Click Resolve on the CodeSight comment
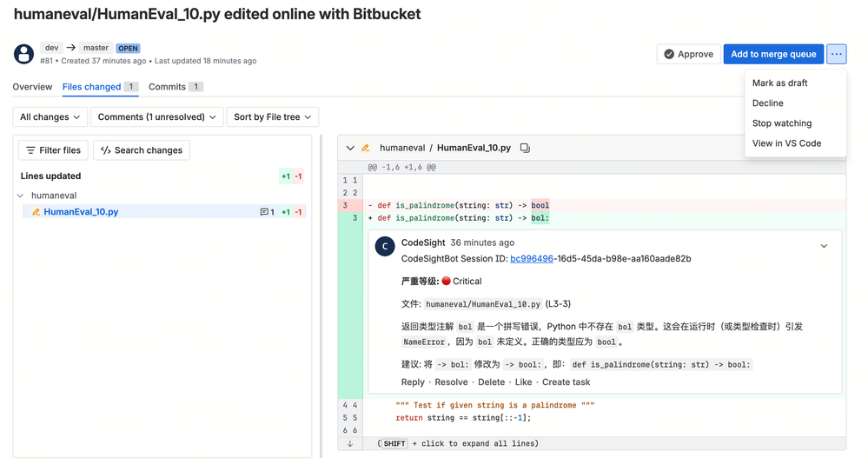 451,382
